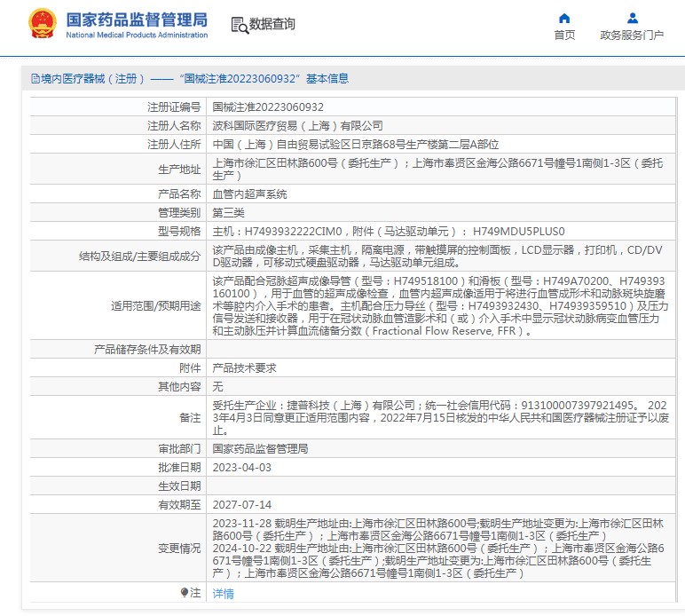Click the 首页 house icon
This screenshot has height=616, width=685.
564,18
